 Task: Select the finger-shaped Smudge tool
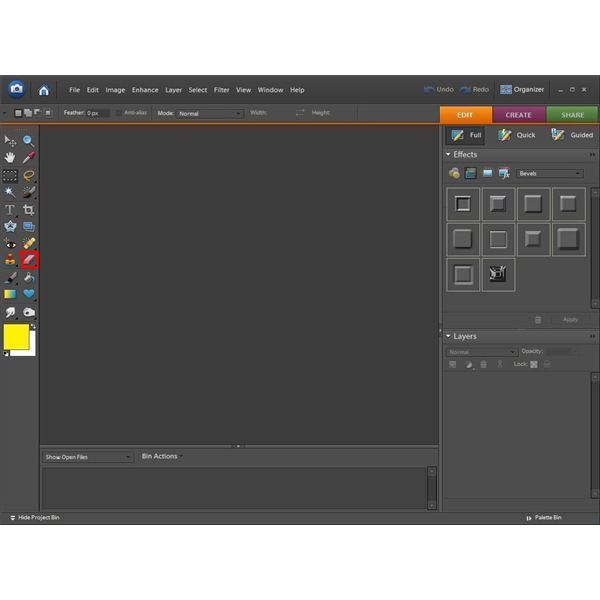pos(10,312)
